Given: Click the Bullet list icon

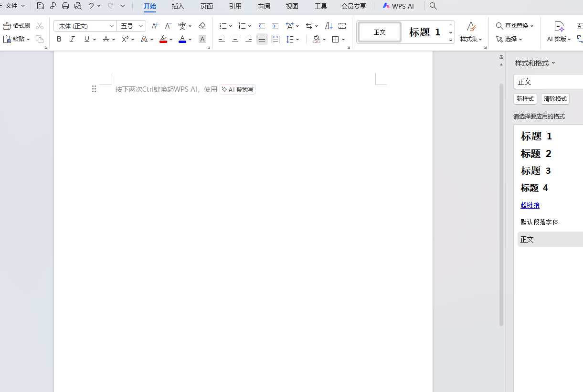Looking at the screenshot, I should click(x=223, y=26).
